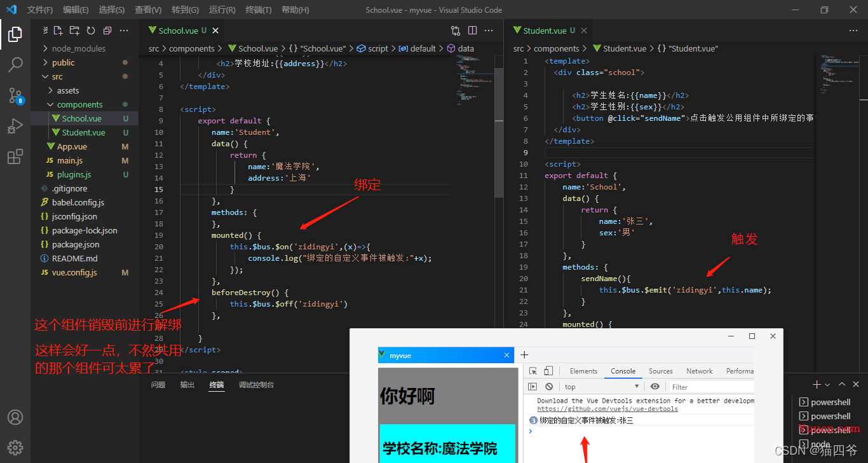868x463 pixels.
Task: Collapse all folders in explorer
Action: pos(107,31)
